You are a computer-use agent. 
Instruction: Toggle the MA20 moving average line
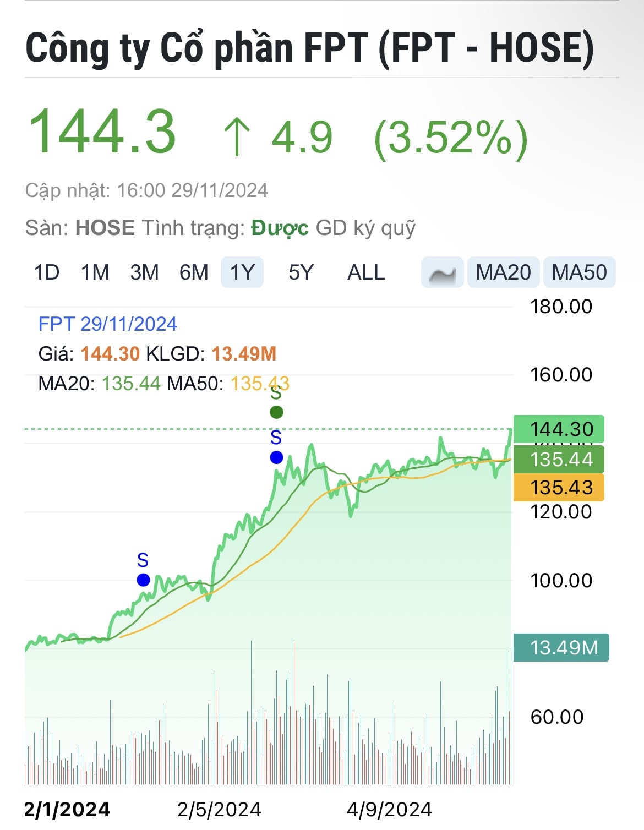click(503, 272)
